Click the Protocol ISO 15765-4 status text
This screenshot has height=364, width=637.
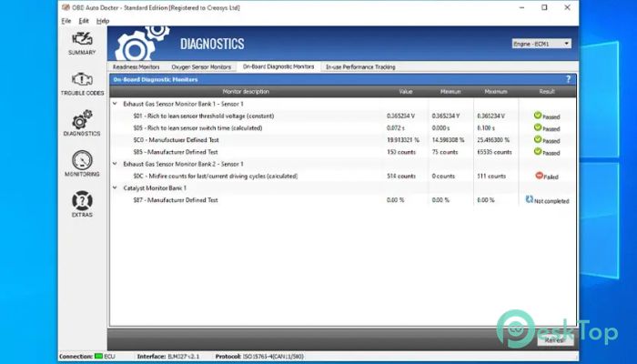(x=259, y=357)
